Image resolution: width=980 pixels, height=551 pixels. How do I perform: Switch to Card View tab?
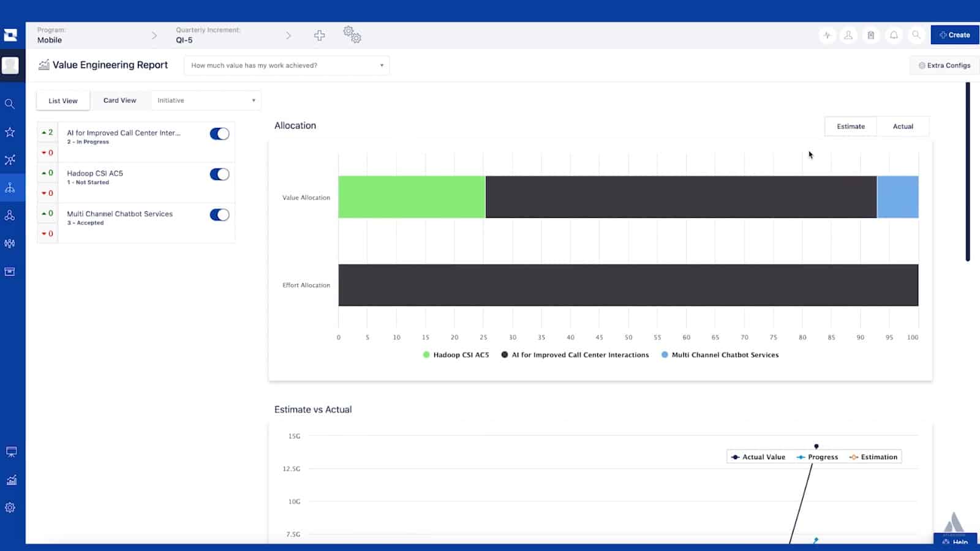pos(119,100)
